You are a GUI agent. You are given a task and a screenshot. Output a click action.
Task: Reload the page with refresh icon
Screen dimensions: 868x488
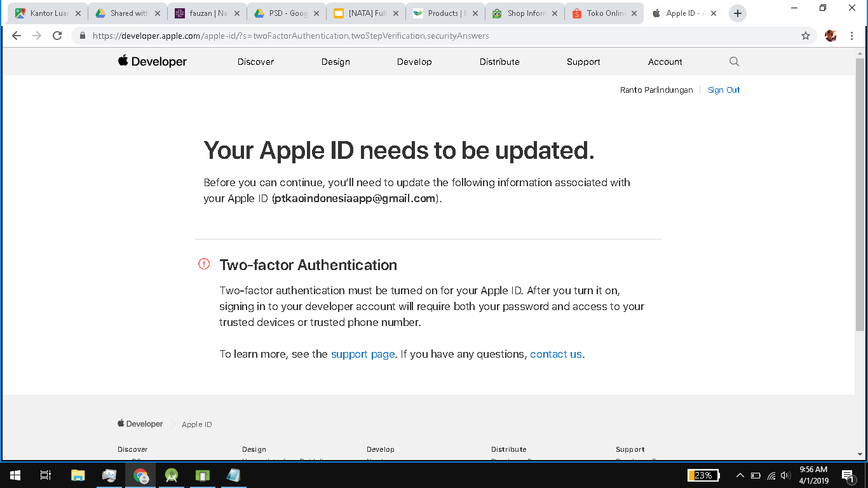click(57, 36)
